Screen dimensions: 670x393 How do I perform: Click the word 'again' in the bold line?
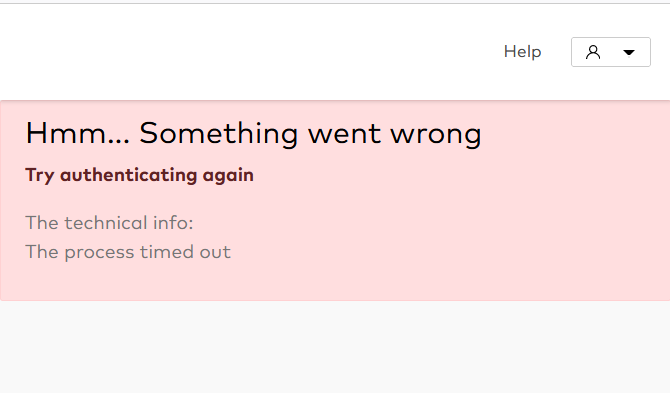tap(228, 176)
